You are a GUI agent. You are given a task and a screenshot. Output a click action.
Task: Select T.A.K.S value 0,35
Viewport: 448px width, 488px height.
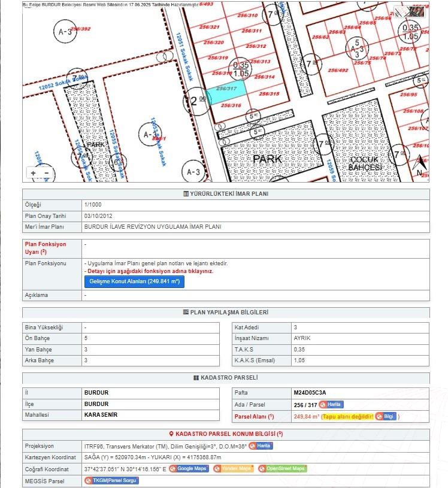click(299, 349)
